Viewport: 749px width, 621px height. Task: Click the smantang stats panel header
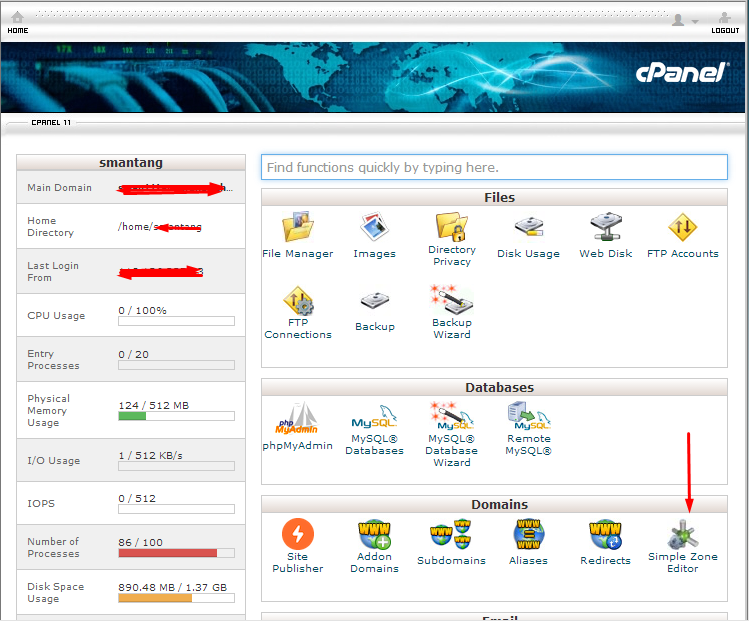pos(131,162)
